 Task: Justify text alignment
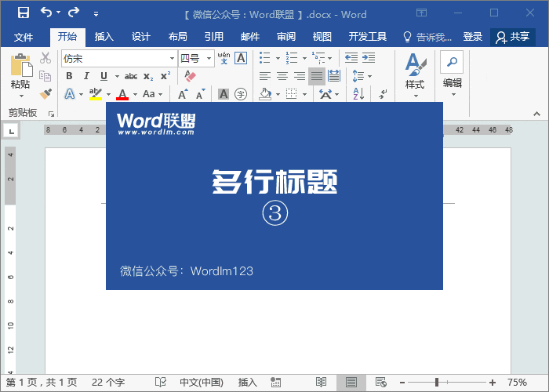coord(317,76)
